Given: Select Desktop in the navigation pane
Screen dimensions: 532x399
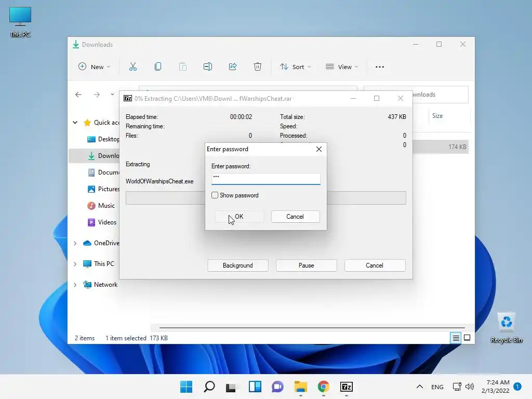Looking at the screenshot, I should [x=103, y=139].
